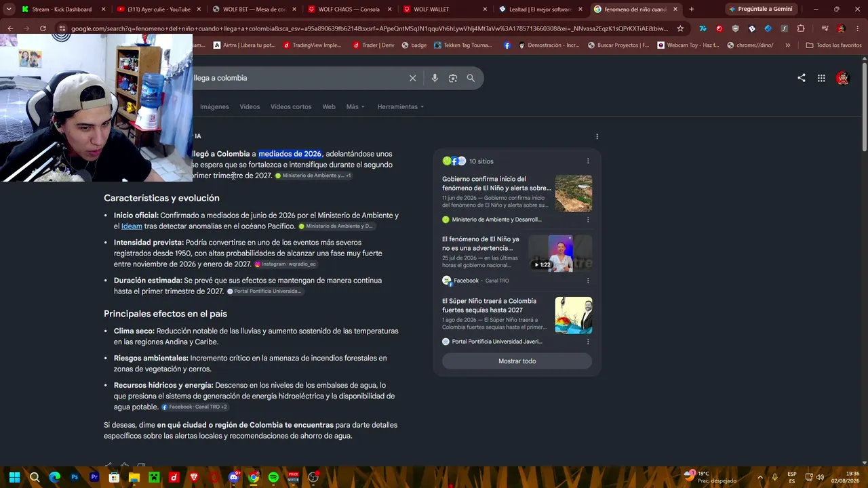Show more bookmarks with the chevron
The image size is (868, 488).
[x=787, y=45]
